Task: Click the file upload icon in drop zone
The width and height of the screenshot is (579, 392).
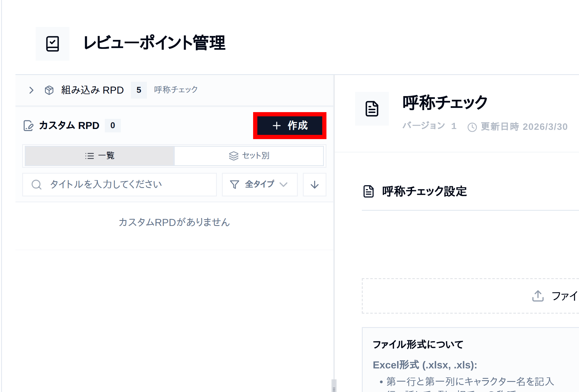Action: coord(538,296)
